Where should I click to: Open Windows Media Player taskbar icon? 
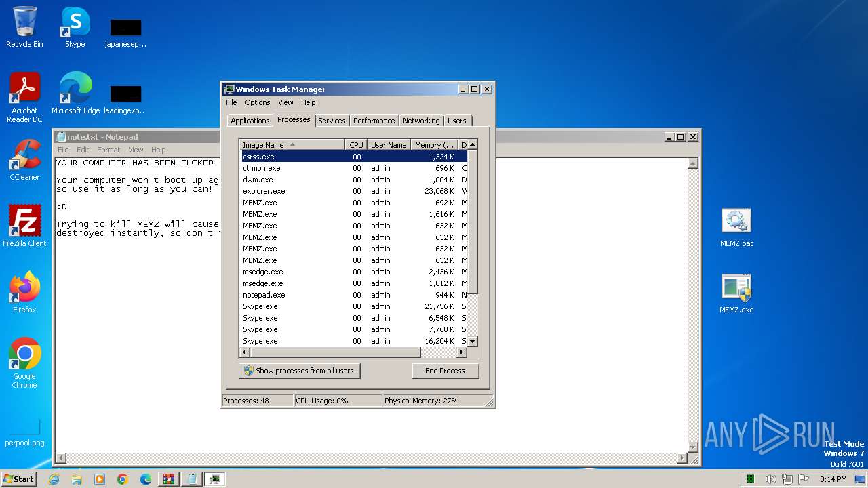pos(100,479)
